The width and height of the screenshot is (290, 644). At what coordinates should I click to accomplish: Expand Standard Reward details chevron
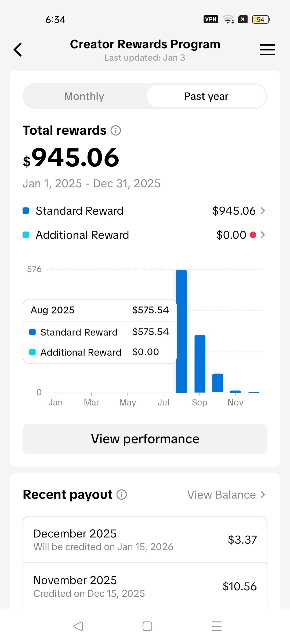pyautogui.click(x=263, y=211)
